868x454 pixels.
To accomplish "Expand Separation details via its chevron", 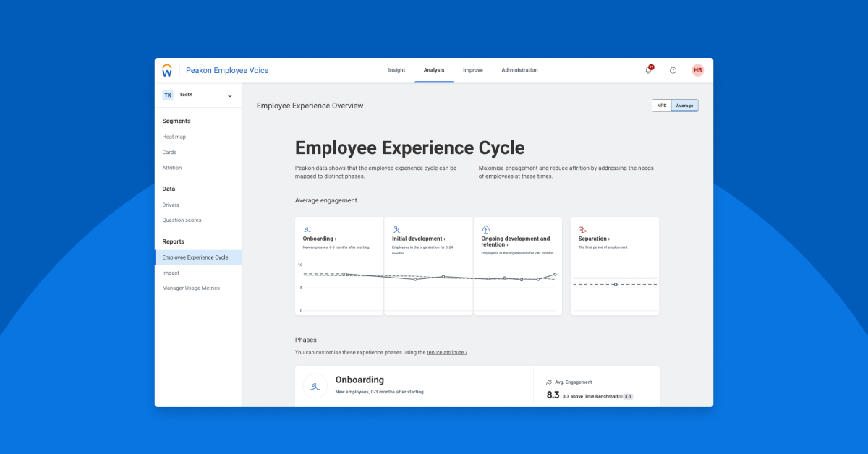I will pos(610,239).
